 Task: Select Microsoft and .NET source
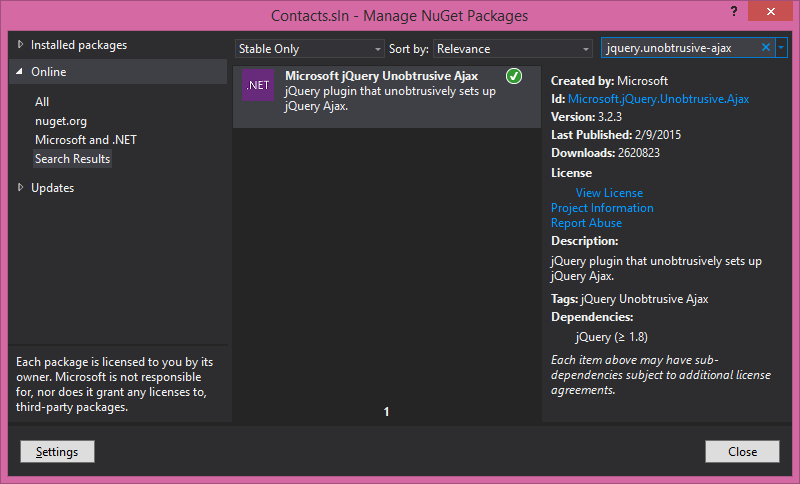point(85,140)
